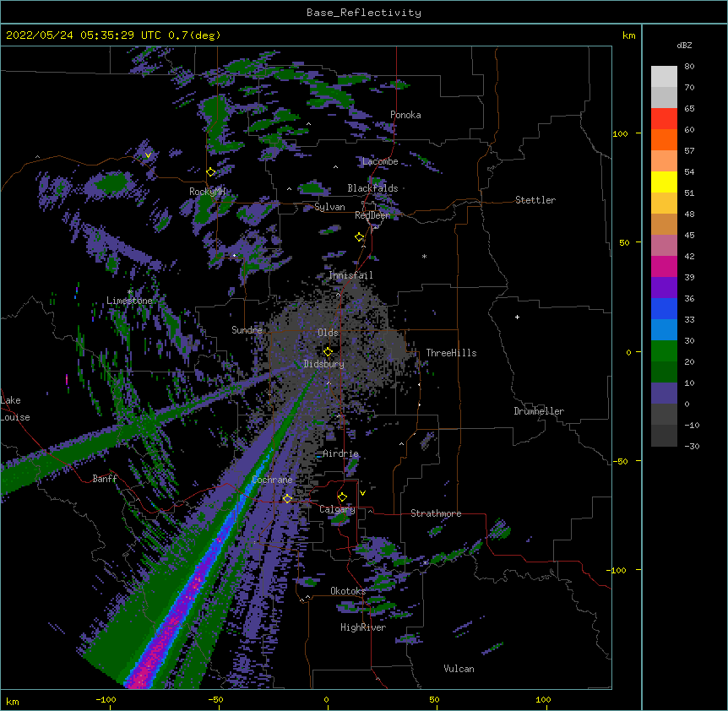Click the -100 tick on the bottom axis
Viewport: 728px width, 711px height.
pyautogui.click(x=106, y=699)
